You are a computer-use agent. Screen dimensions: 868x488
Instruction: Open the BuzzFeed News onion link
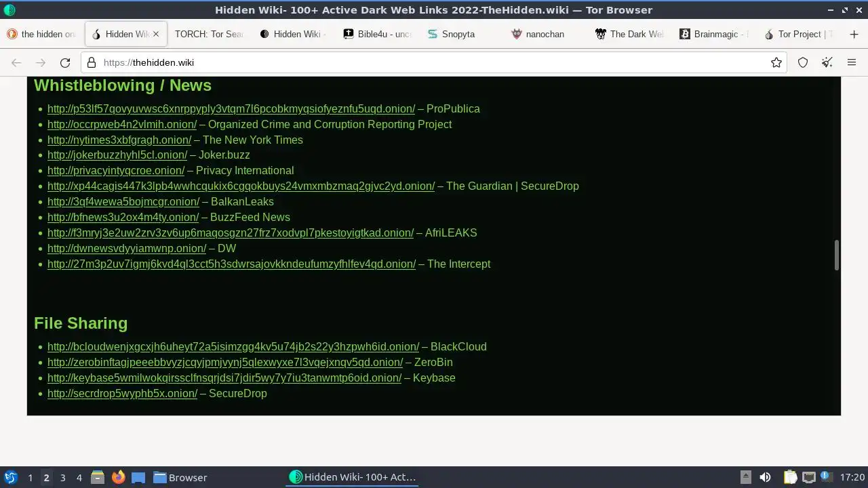123,217
